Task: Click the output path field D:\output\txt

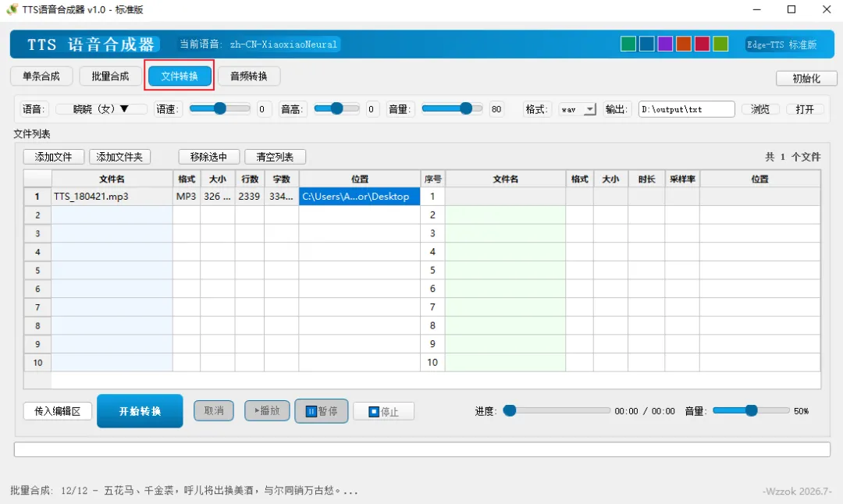Action: (x=687, y=109)
